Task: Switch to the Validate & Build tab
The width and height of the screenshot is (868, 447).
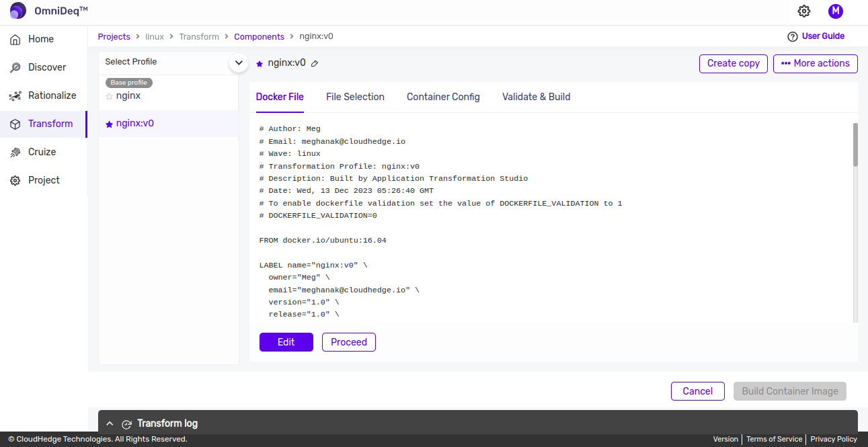Action: coord(536,97)
